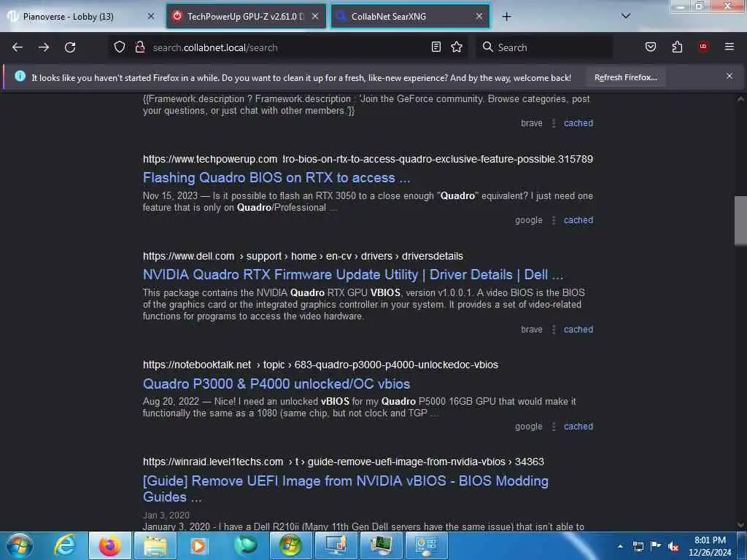The image size is (747, 560).
Task: Open Flashing Quadro BIOS on RTX result
Action: [x=276, y=178]
